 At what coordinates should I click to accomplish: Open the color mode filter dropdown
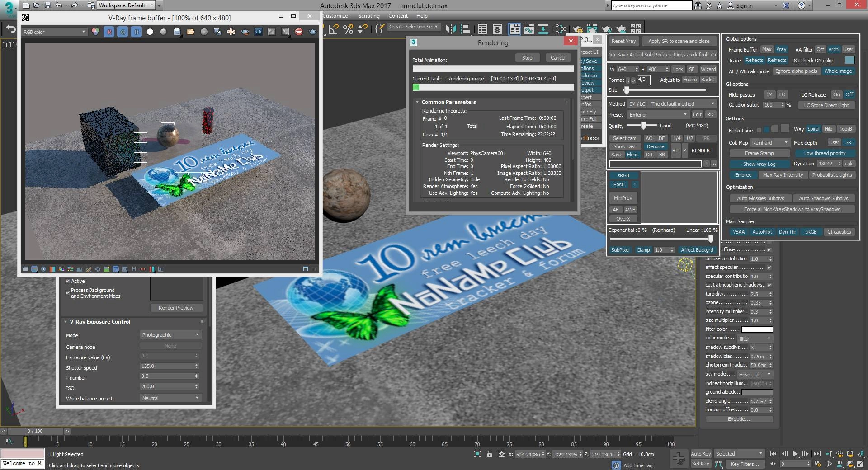pos(755,338)
